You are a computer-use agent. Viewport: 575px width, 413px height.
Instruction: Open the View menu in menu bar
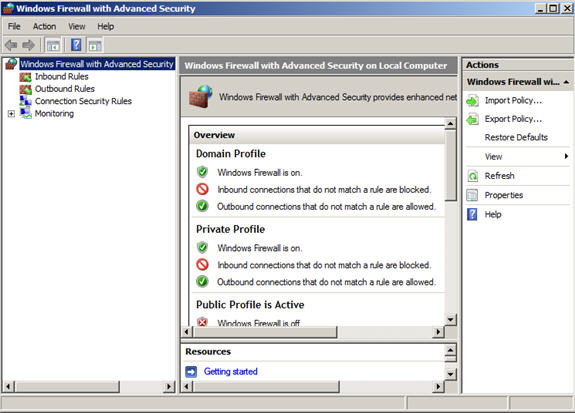tap(77, 26)
